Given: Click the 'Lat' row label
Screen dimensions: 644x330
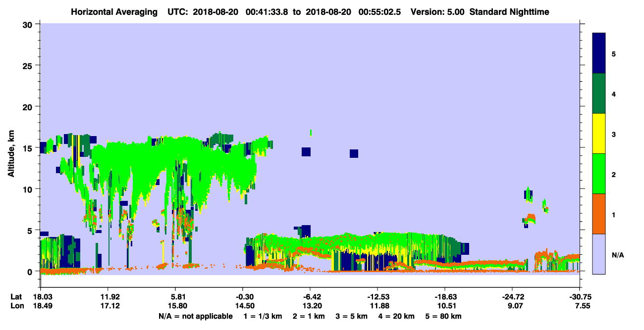Looking at the screenshot, I should click(15, 297).
